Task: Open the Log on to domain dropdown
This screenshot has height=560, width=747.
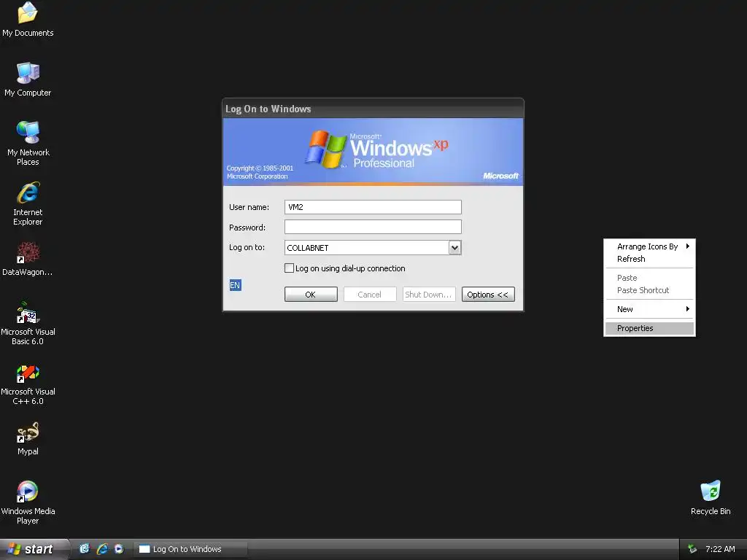Action: tap(454, 248)
